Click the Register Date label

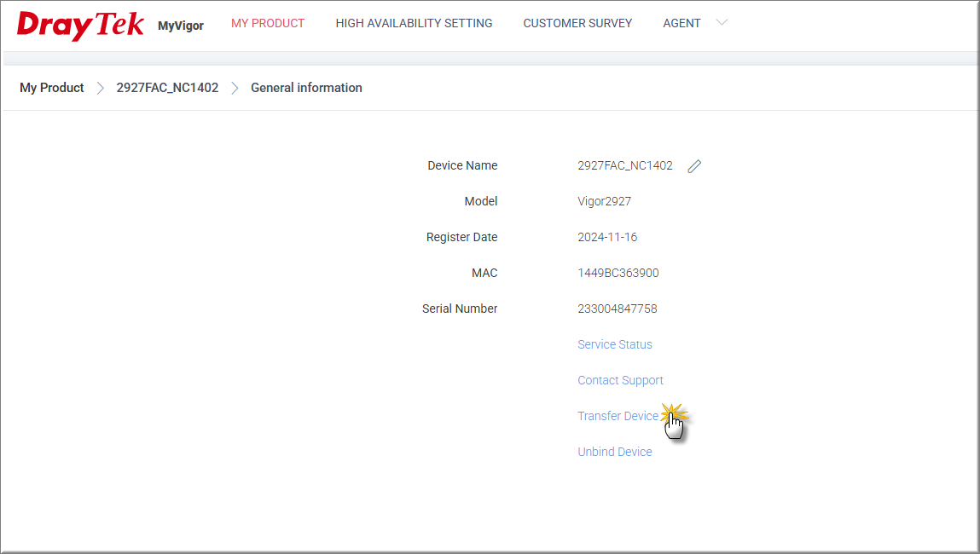click(462, 237)
